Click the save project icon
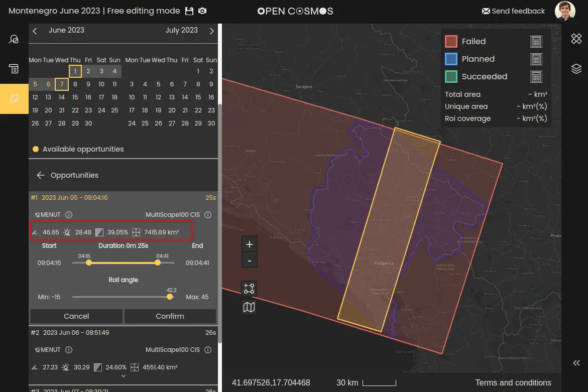588x392 pixels. point(189,11)
